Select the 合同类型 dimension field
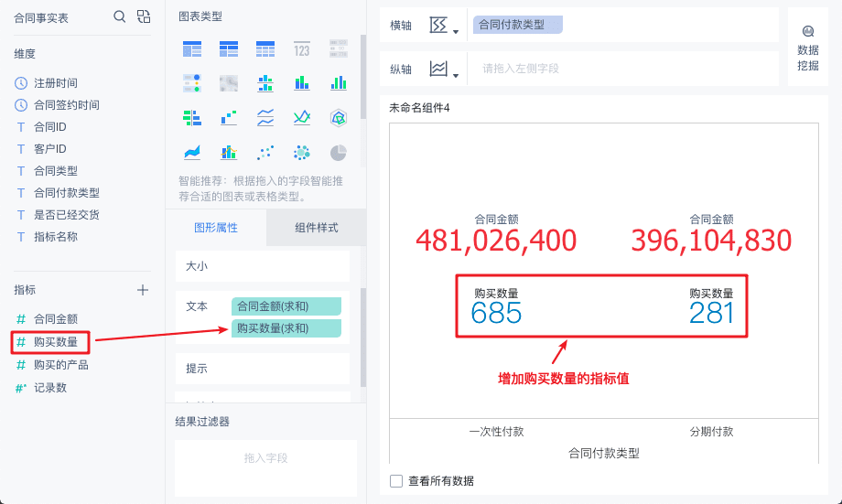842x504 pixels. [56, 171]
